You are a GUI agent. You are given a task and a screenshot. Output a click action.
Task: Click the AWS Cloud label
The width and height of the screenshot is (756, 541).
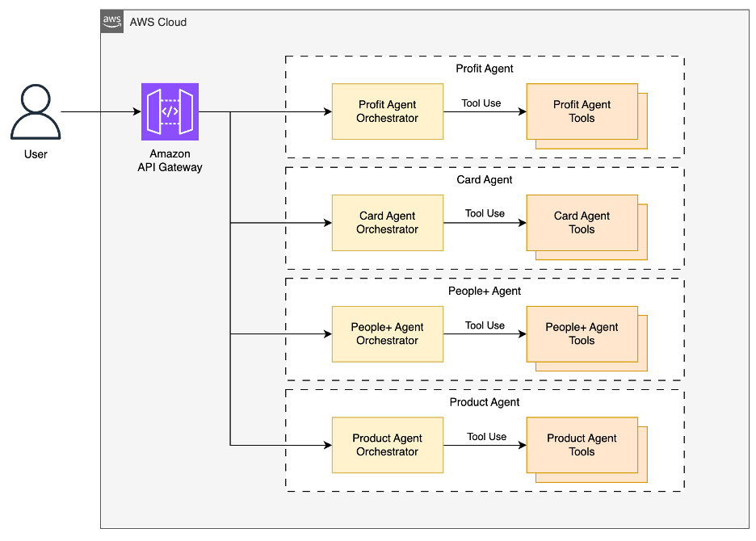pos(158,22)
